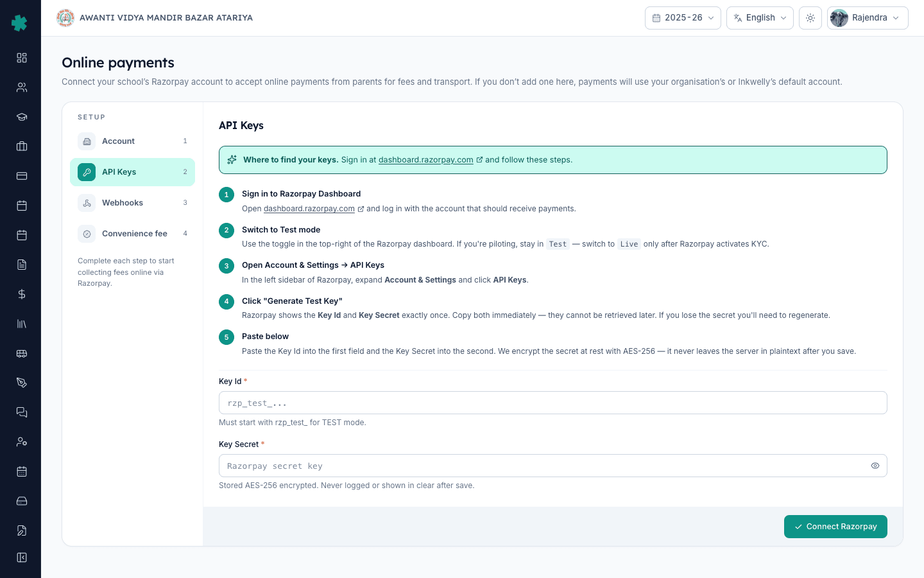The image size is (924, 578).
Task: Open dashboard.razorpay.com link in step 1
Action: coord(309,209)
